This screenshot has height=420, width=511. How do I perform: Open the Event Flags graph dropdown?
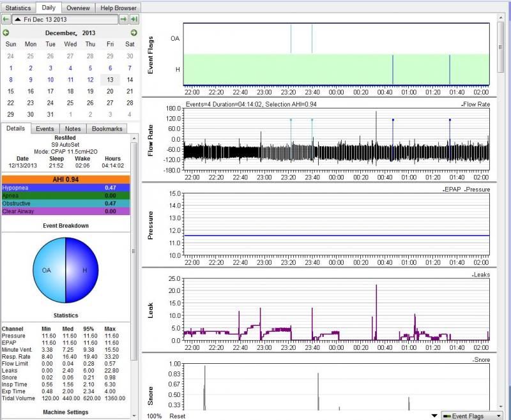[x=472, y=416]
